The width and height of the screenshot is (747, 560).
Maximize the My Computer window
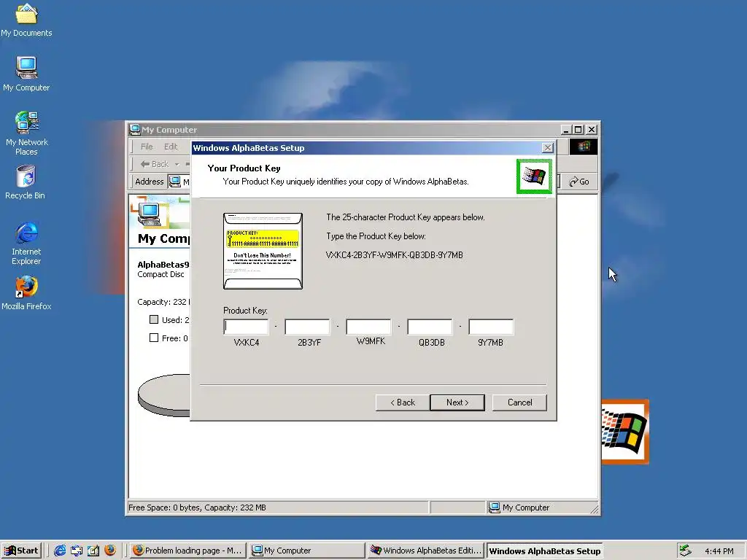[578, 130]
